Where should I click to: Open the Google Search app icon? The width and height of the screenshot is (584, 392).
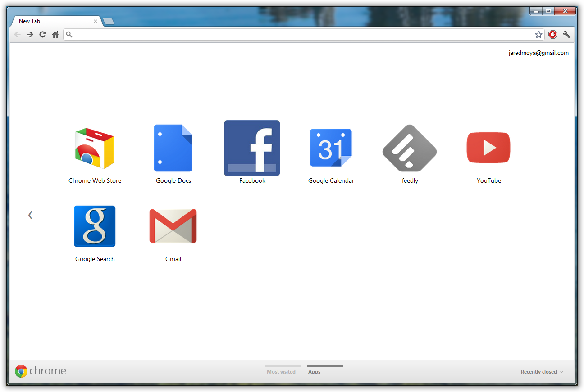pyautogui.click(x=95, y=226)
